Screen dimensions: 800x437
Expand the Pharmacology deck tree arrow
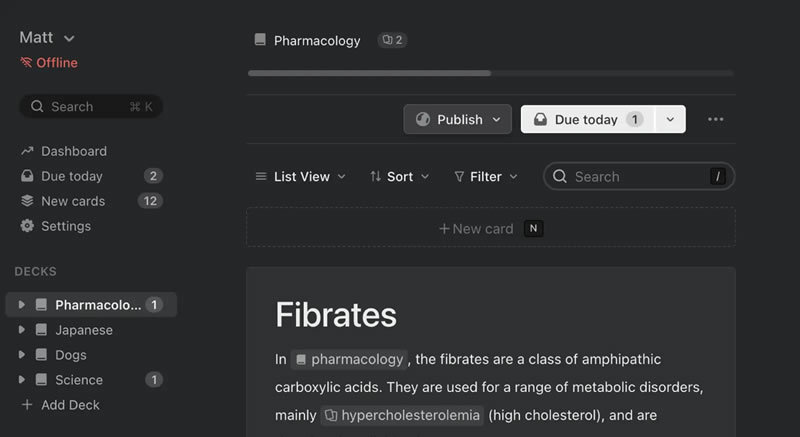(x=21, y=304)
